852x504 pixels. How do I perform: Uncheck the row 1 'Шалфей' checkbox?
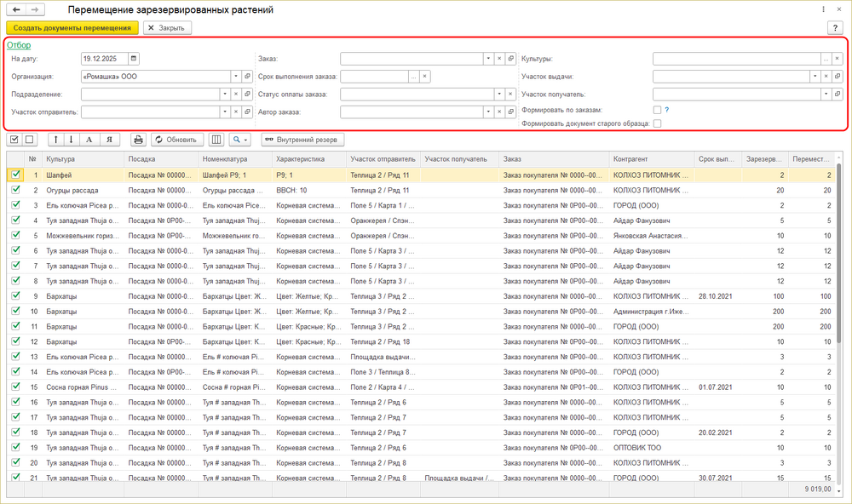click(x=15, y=175)
